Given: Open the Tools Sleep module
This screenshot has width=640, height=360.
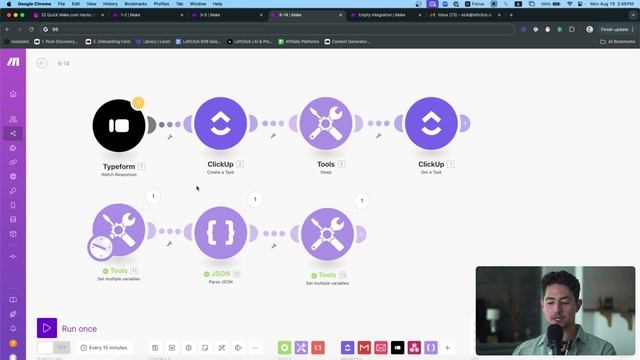Looking at the screenshot, I should point(326,123).
